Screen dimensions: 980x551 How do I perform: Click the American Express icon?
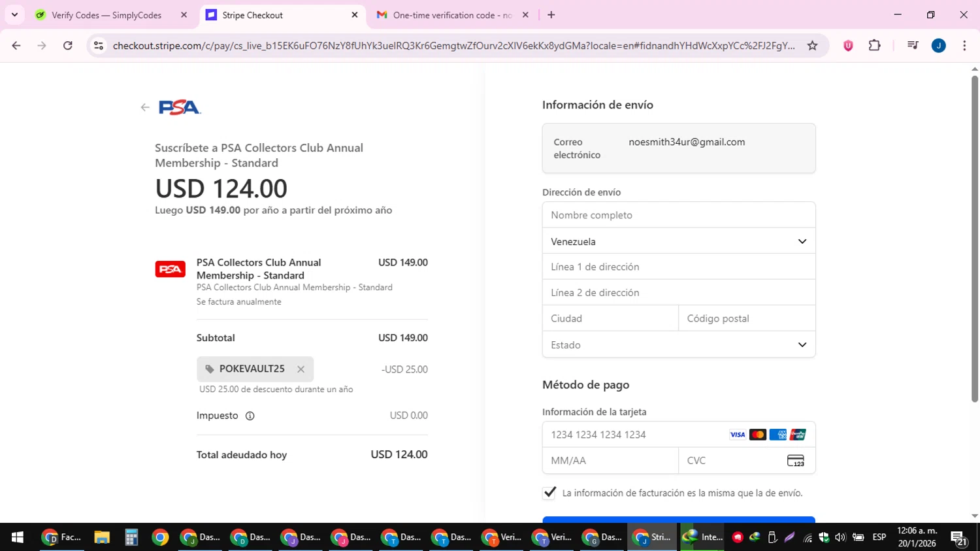(x=778, y=435)
